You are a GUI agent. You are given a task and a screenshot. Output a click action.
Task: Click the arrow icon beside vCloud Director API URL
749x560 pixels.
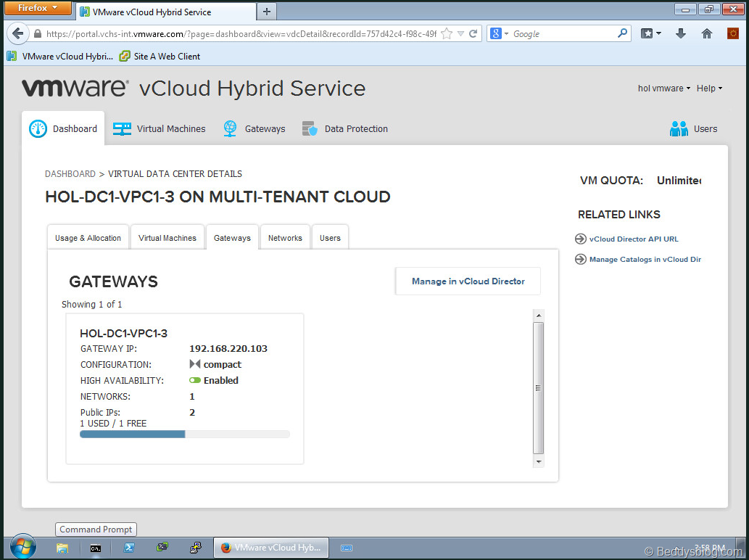pyautogui.click(x=580, y=239)
